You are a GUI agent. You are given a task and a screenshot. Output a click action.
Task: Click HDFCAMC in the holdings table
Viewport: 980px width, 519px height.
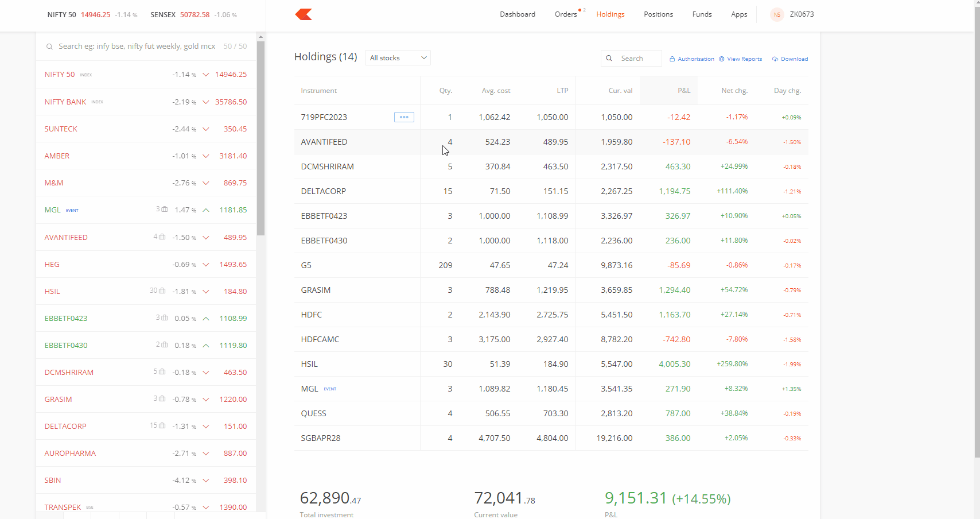(x=320, y=339)
